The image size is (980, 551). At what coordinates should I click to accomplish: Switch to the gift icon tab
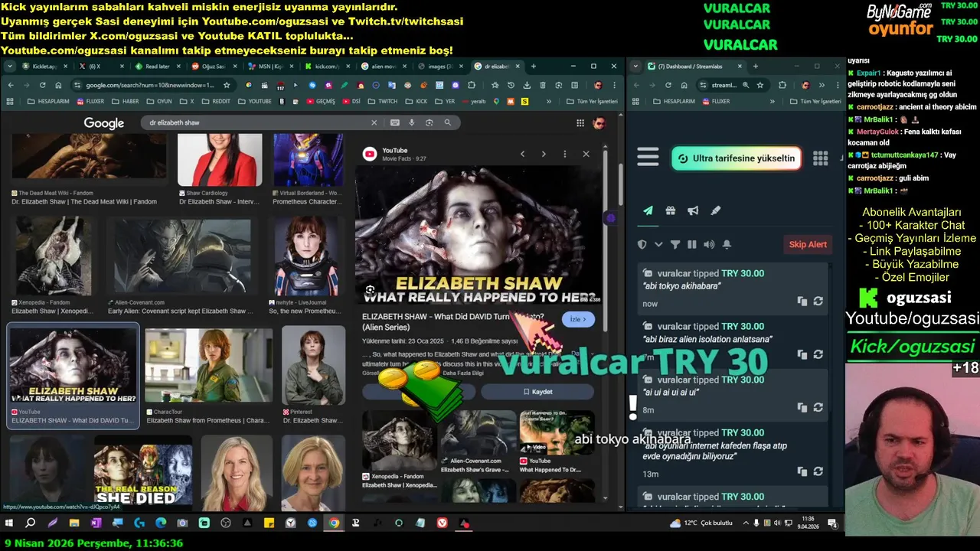pos(670,210)
